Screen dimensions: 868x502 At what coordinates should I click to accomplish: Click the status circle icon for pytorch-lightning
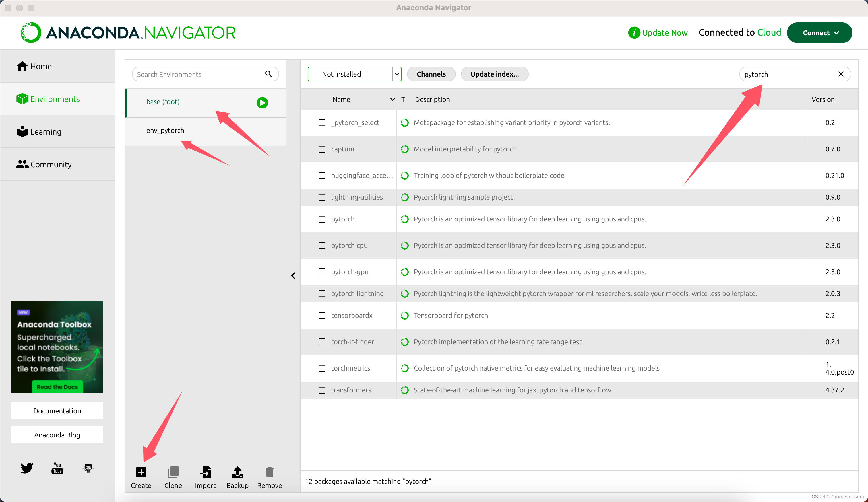point(405,293)
